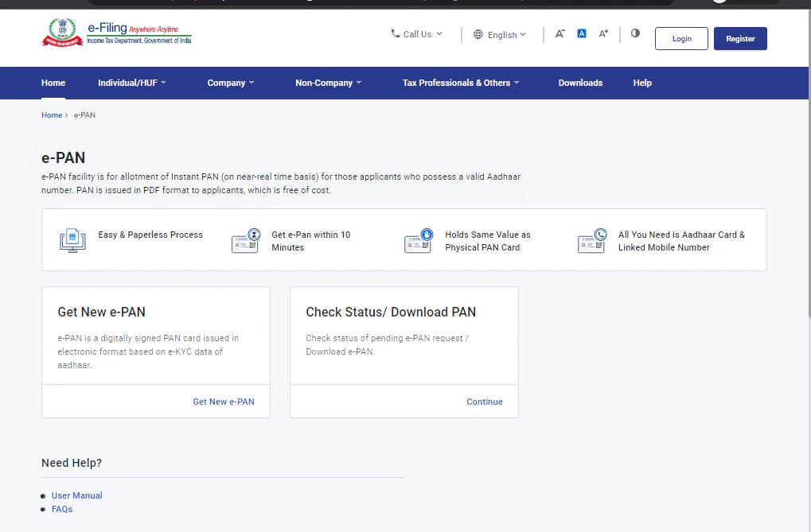Expand the Company menu

[231, 83]
